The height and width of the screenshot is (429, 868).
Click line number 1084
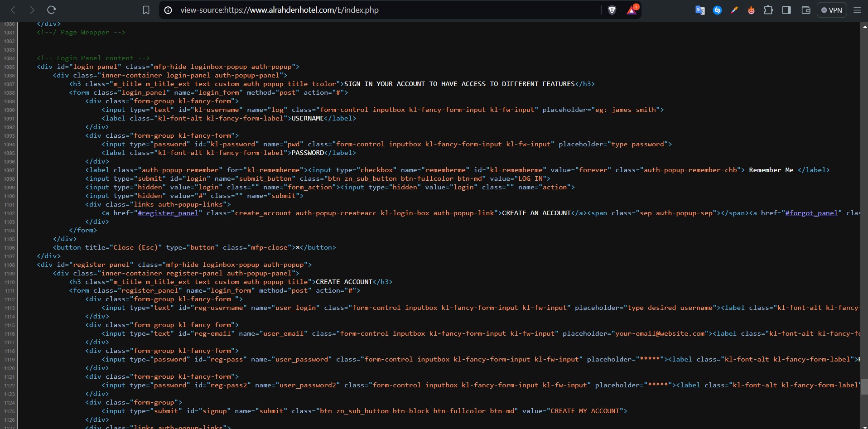[x=9, y=58]
